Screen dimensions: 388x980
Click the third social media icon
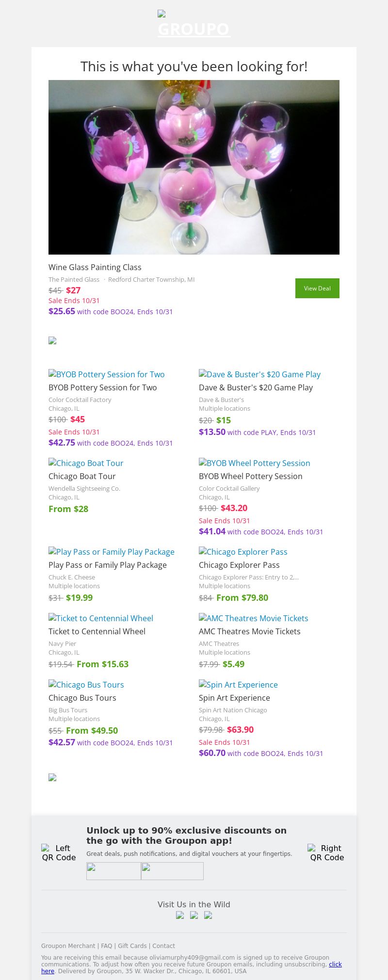(x=208, y=915)
